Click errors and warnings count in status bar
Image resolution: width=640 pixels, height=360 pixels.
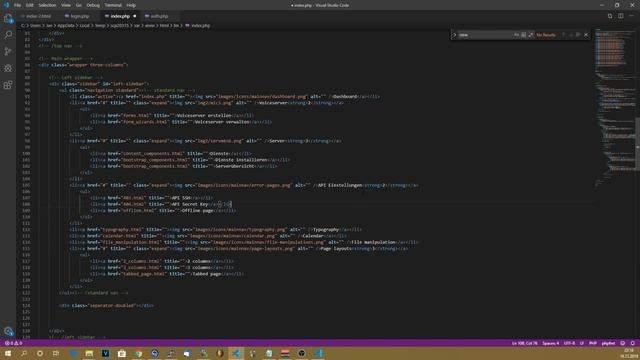click(x=13, y=343)
